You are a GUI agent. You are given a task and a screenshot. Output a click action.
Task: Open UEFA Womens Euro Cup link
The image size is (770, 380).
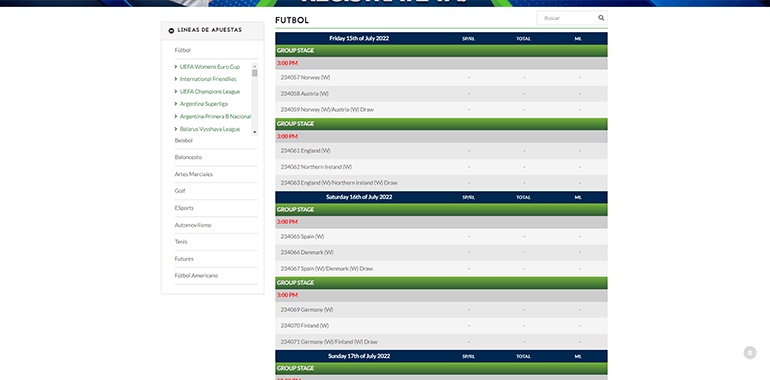click(x=210, y=66)
